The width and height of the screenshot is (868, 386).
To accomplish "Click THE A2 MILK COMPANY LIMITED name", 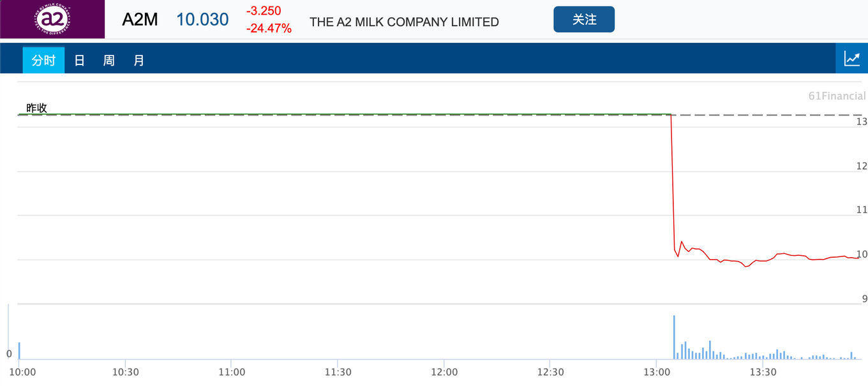I will [x=404, y=22].
